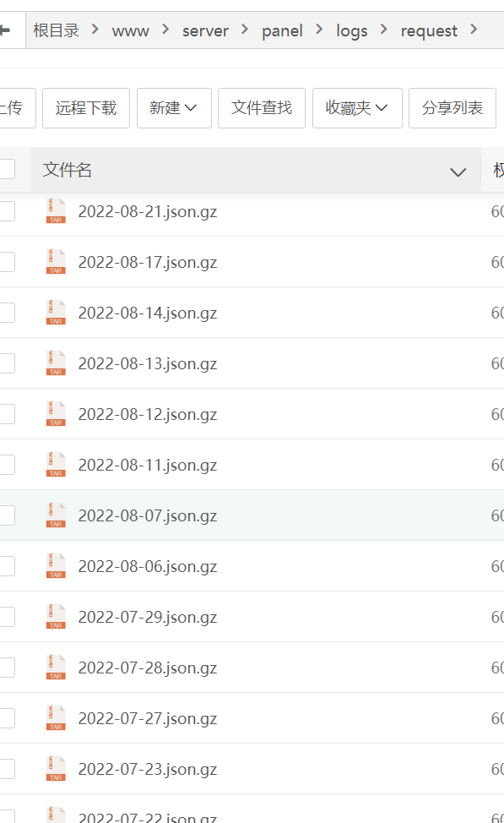Image resolution: width=504 pixels, height=823 pixels.
Task: Toggle the select-all checkbox in header
Action: pos(6,169)
